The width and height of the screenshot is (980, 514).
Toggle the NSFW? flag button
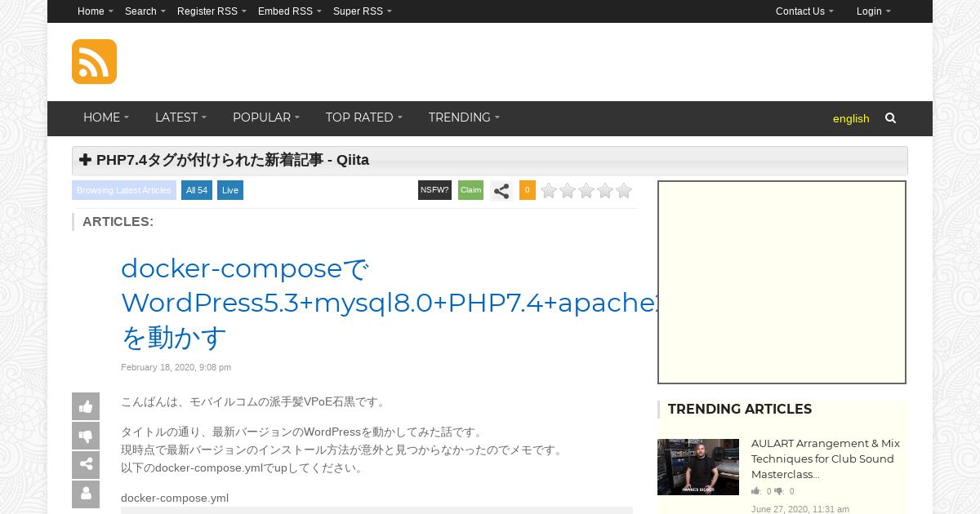click(x=434, y=190)
